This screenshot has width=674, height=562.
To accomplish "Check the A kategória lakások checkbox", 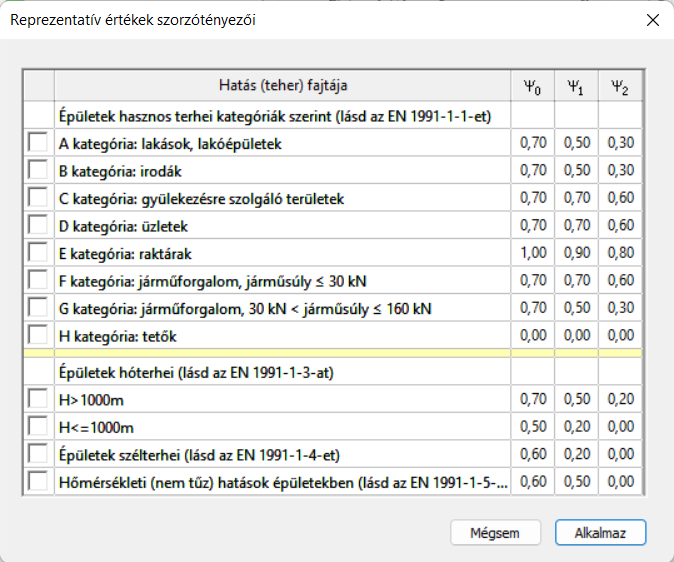I will pyautogui.click(x=38, y=142).
